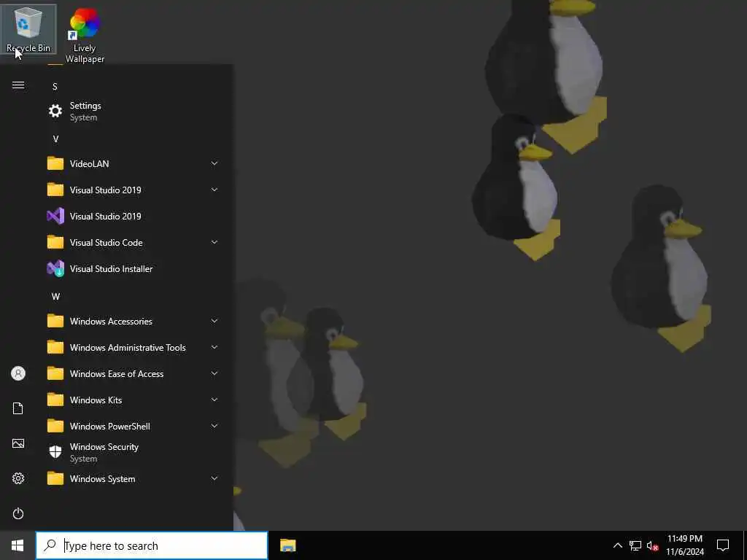Click the Visual Studio Code folder label

point(107,242)
